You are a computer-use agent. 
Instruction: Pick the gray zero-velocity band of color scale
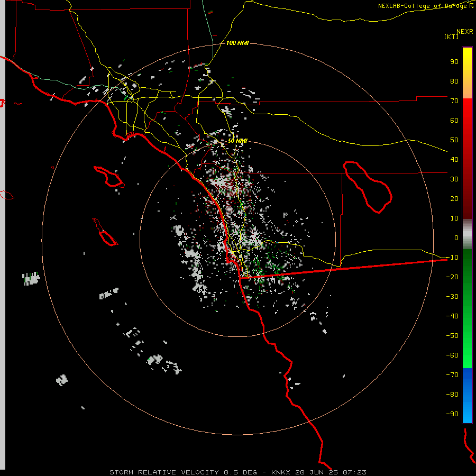tap(467, 234)
